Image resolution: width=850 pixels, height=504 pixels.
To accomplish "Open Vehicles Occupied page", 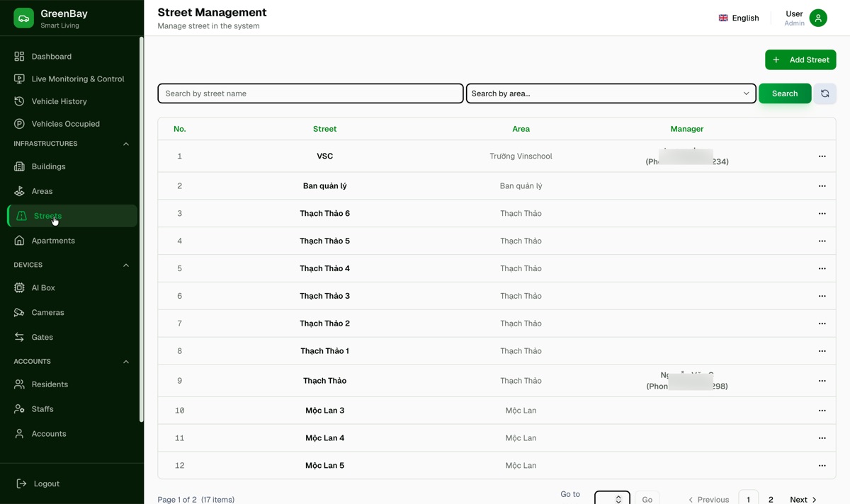I will [x=71, y=124].
